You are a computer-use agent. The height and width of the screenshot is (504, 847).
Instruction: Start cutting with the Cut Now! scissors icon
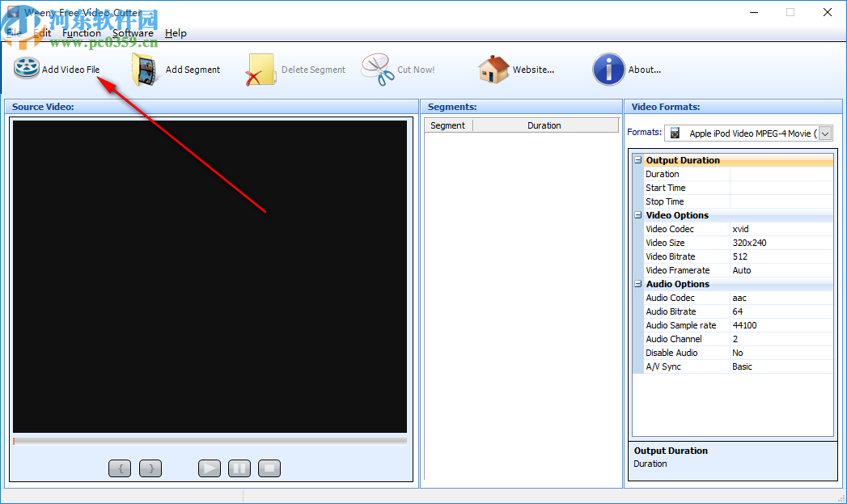(x=376, y=69)
